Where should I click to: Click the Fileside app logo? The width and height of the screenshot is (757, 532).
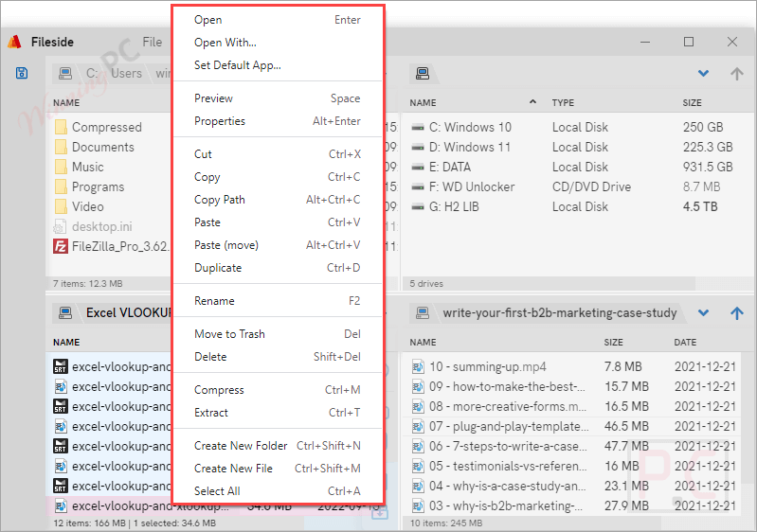coord(14,42)
